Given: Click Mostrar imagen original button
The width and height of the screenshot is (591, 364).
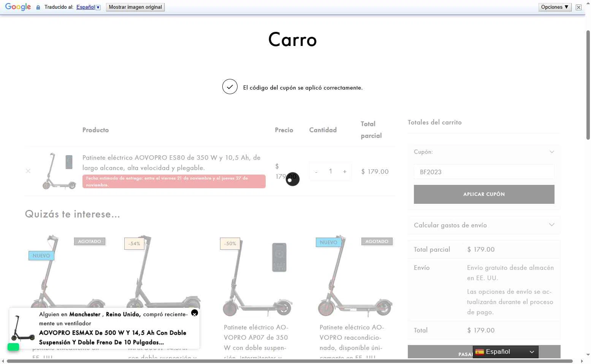Looking at the screenshot, I should pyautogui.click(x=135, y=7).
